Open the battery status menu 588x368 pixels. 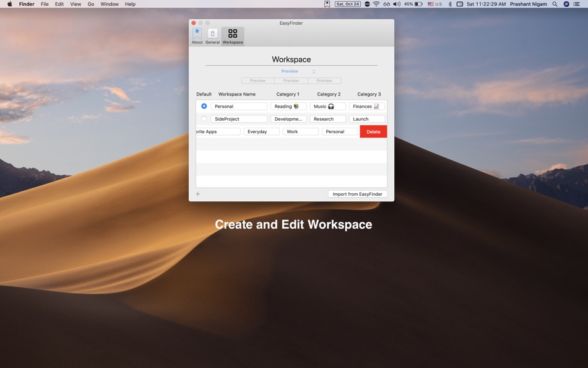coord(413,4)
